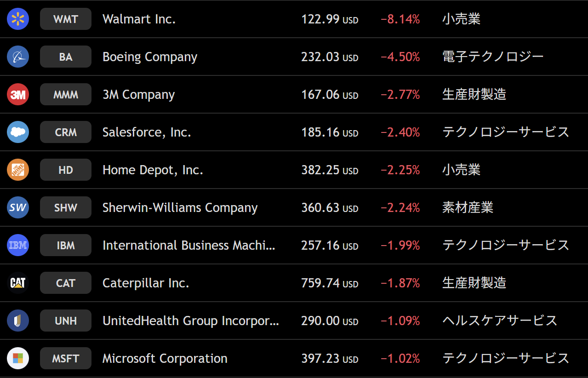
Task: Click Caterpillar's 759.74 USD price
Action: [x=329, y=283]
